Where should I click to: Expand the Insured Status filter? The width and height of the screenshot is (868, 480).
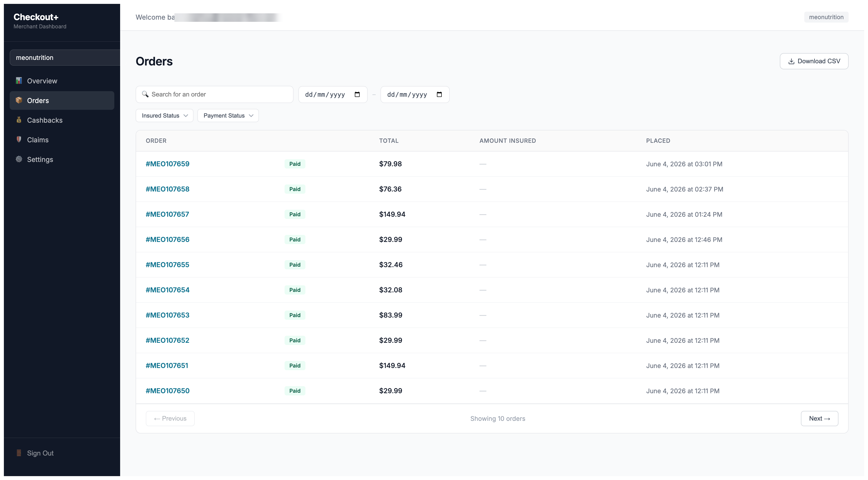pyautogui.click(x=164, y=115)
